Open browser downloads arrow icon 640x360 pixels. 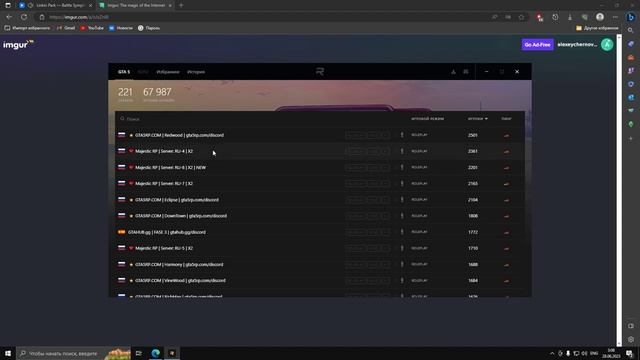[x=570, y=17]
